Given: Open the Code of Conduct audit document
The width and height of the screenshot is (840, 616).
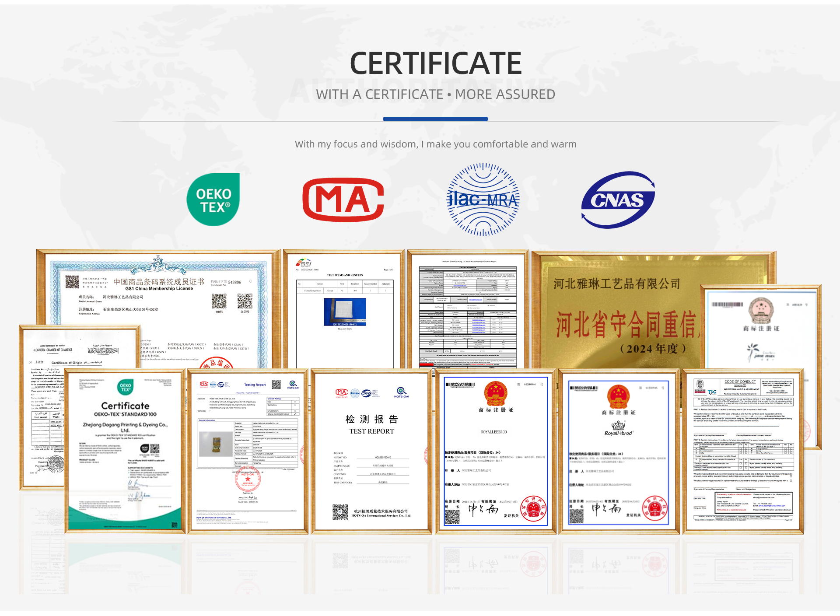Looking at the screenshot, I should [x=743, y=451].
